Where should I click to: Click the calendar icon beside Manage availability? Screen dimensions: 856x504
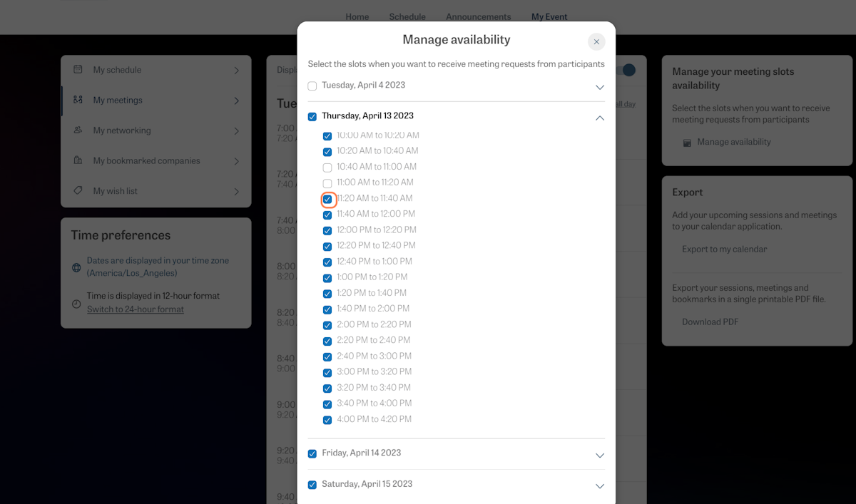(687, 143)
